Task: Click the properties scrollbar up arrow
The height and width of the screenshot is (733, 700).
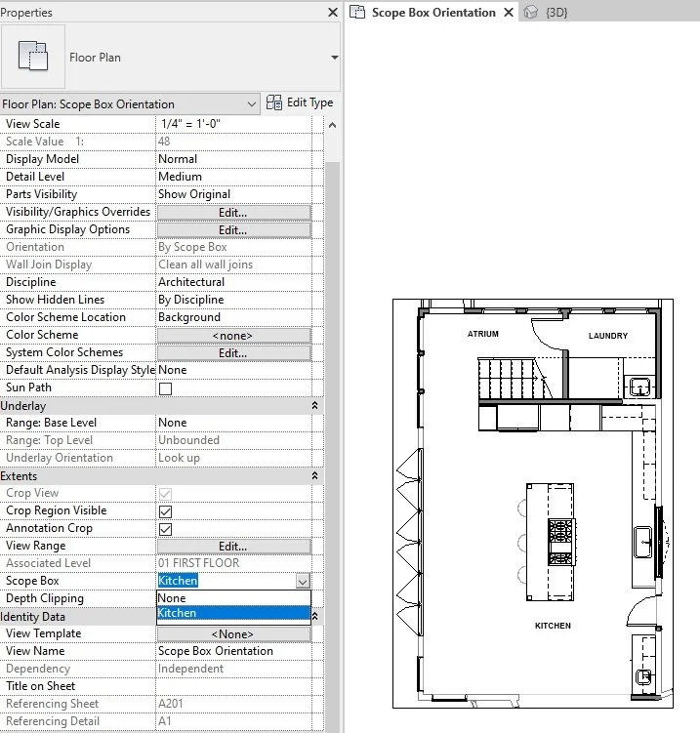Action: pyautogui.click(x=332, y=125)
